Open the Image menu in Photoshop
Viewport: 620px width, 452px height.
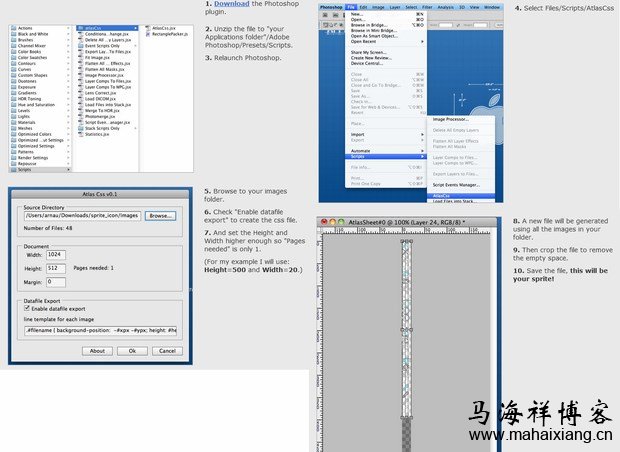point(378,7)
